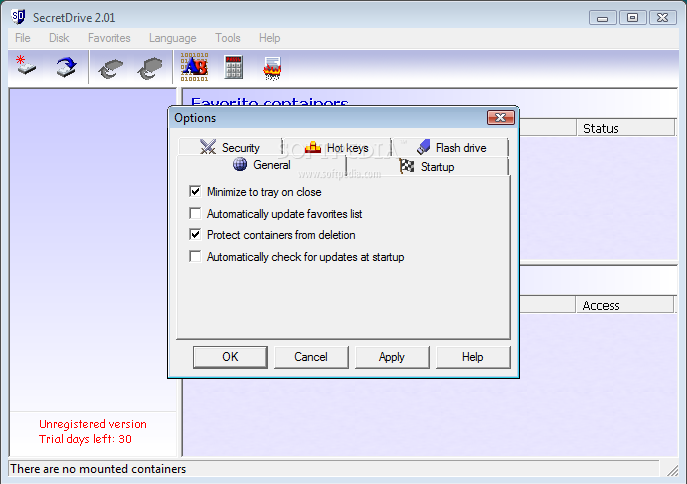Click Apply in the Options dialog

tap(392, 357)
